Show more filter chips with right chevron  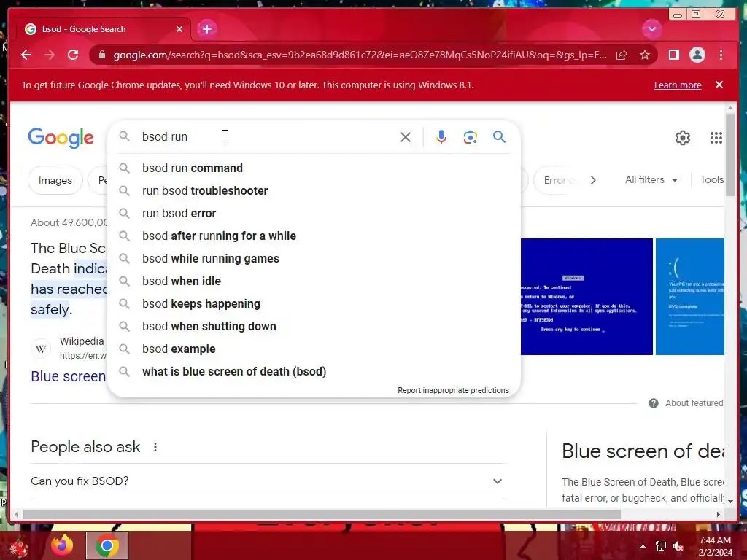(x=593, y=180)
